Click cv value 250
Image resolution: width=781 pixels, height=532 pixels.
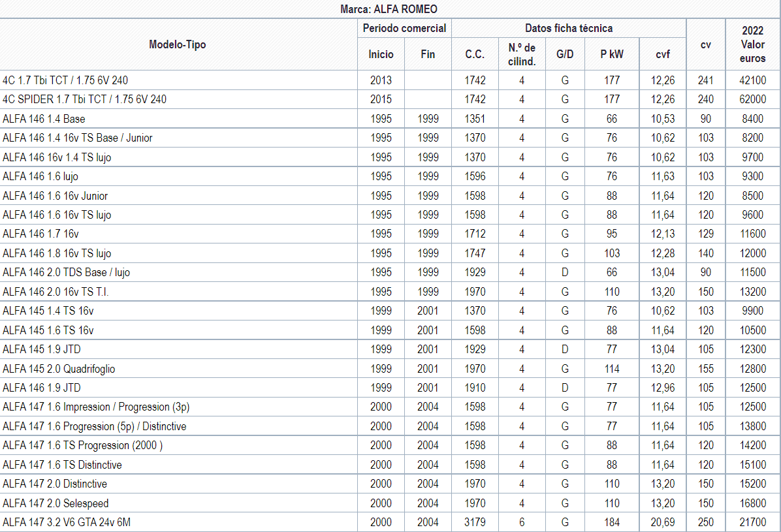point(706,523)
